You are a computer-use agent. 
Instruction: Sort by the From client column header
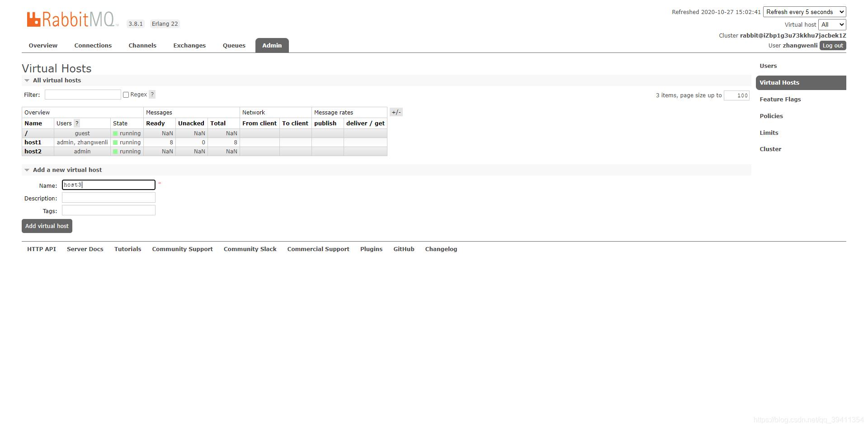[259, 124]
